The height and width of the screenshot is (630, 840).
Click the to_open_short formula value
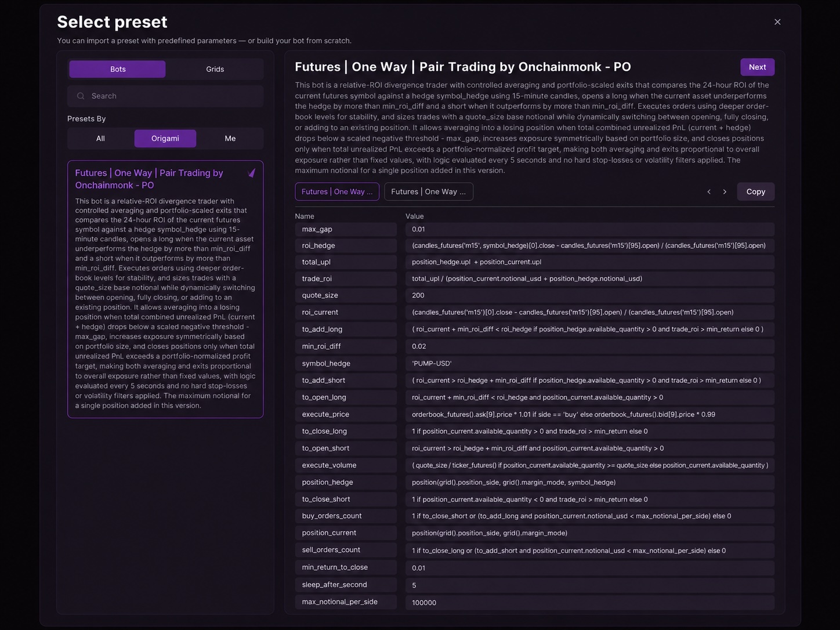click(x=590, y=448)
